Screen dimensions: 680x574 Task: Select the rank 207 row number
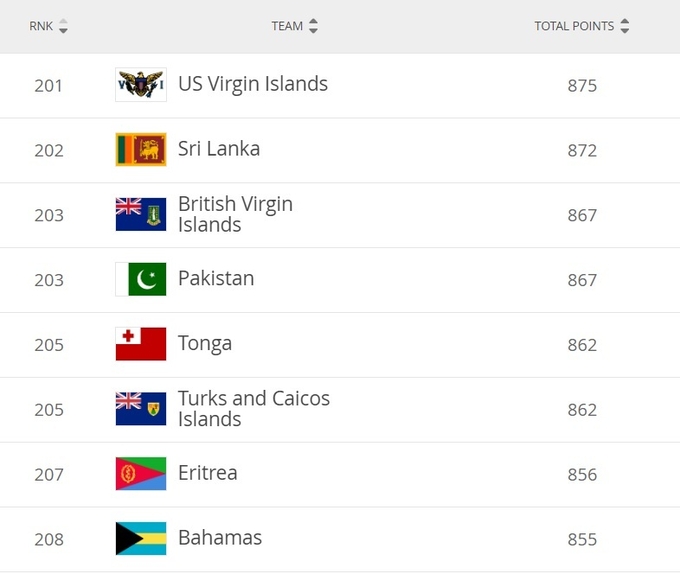[49, 475]
